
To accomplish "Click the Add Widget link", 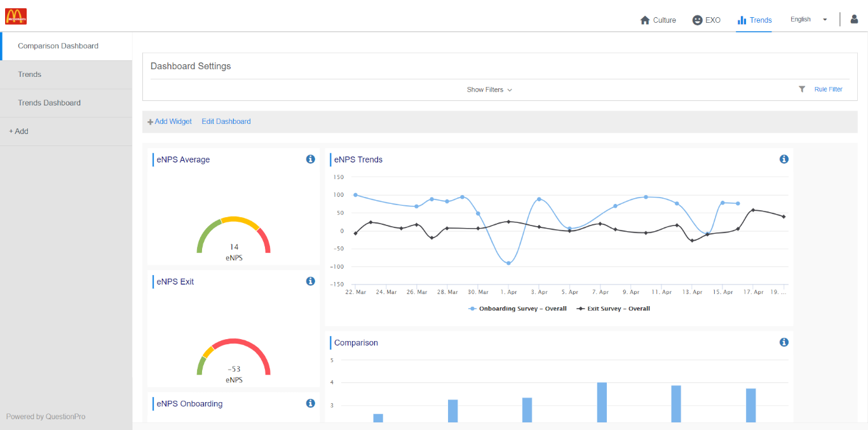I will pos(170,121).
